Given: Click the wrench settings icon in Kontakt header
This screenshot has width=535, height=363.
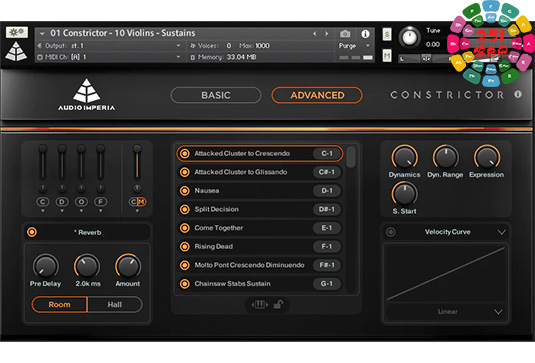Looking at the screenshot, I should [17, 32].
